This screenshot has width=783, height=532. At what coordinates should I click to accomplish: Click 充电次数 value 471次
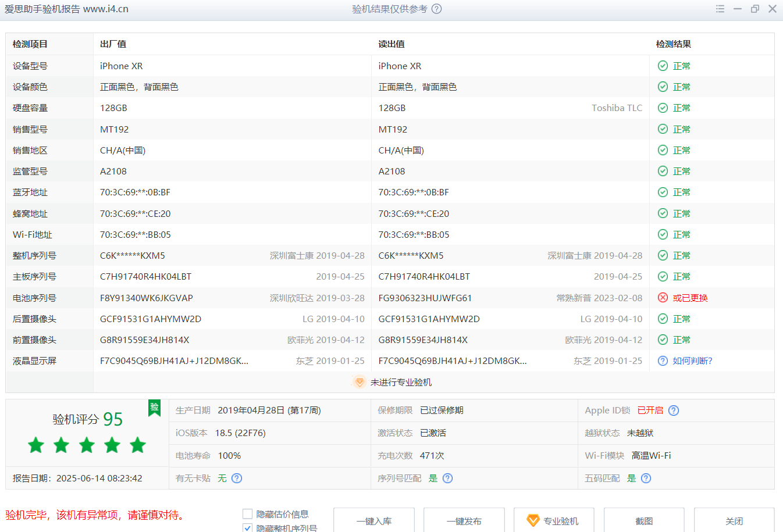tap(432, 456)
